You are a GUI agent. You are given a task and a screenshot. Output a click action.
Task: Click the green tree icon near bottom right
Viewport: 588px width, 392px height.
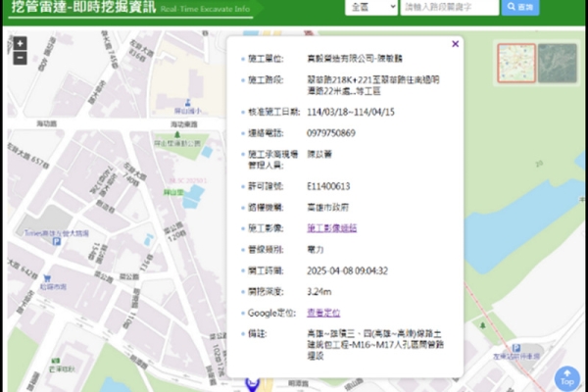pos(483,325)
